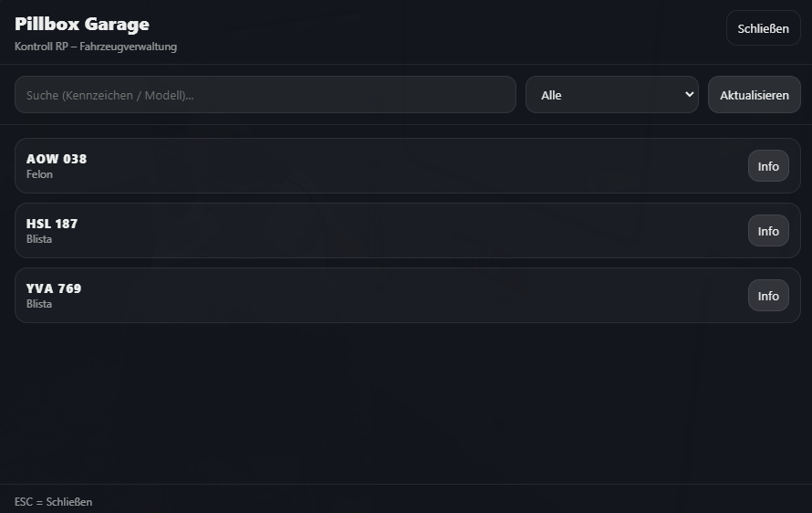This screenshot has height=513, width=812.
Task: Click the ESC = Schließen footer hint
Action: 53,502
